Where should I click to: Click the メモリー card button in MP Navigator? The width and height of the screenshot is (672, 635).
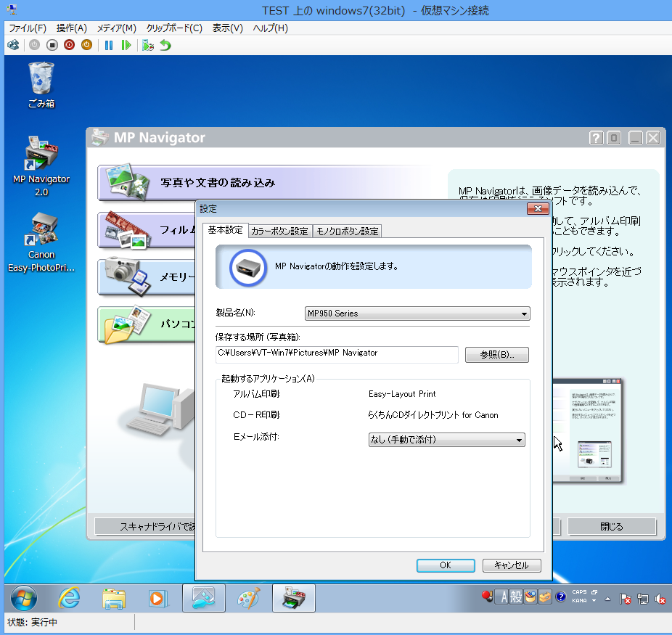(147, 276)
